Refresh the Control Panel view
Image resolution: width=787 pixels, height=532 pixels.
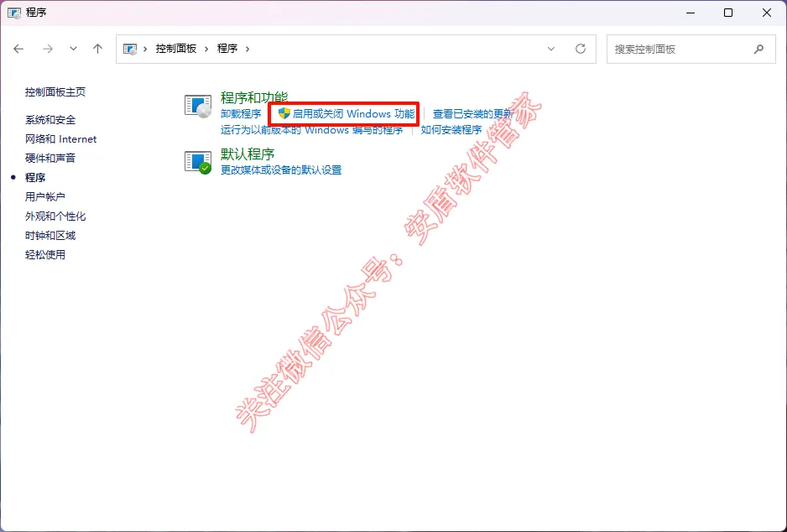581,49
